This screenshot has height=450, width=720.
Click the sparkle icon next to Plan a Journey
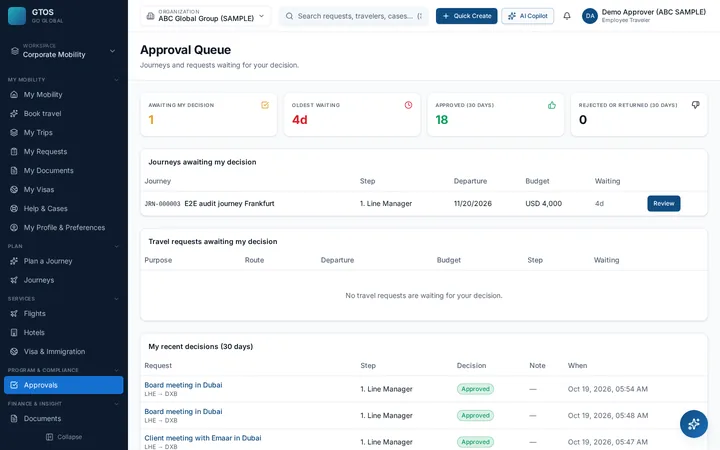(x=14, y=261)
